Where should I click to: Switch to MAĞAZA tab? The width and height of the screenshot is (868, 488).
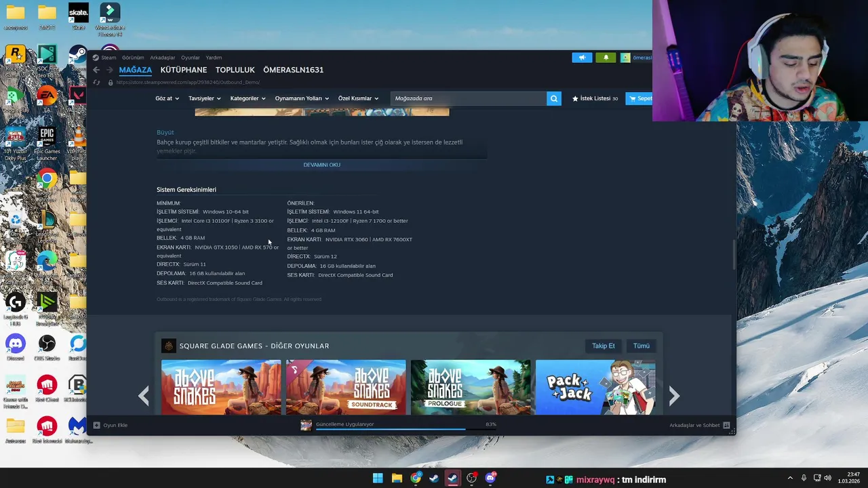(x=136, y=70)
